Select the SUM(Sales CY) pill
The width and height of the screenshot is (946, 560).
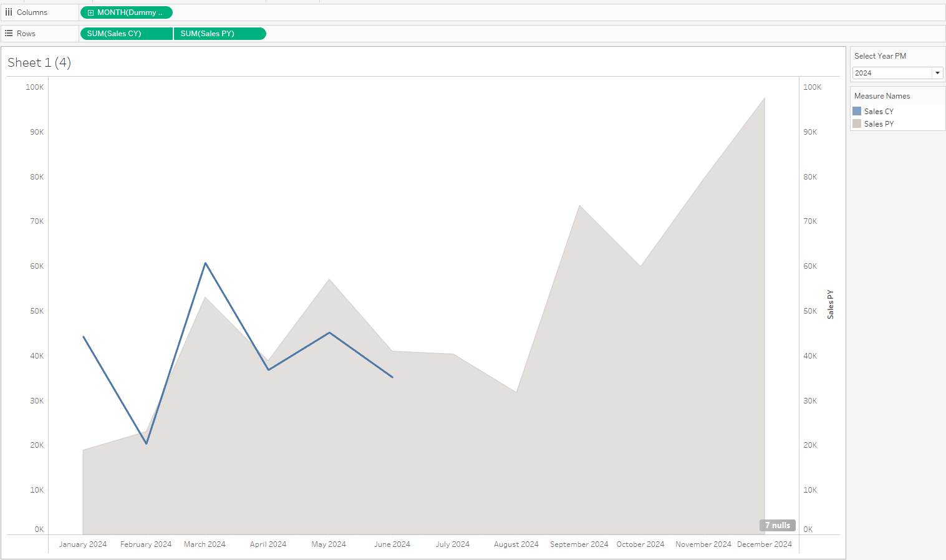127,34
